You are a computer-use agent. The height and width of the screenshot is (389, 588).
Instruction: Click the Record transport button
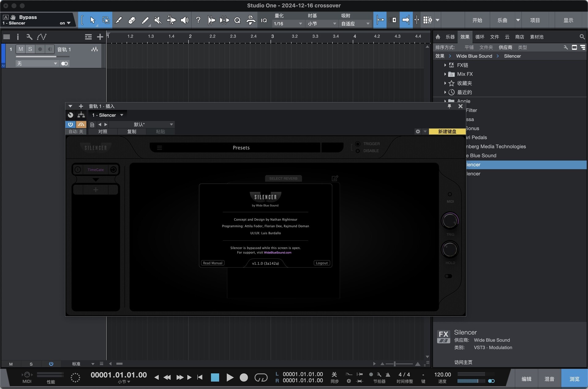(x=244, y=378)
